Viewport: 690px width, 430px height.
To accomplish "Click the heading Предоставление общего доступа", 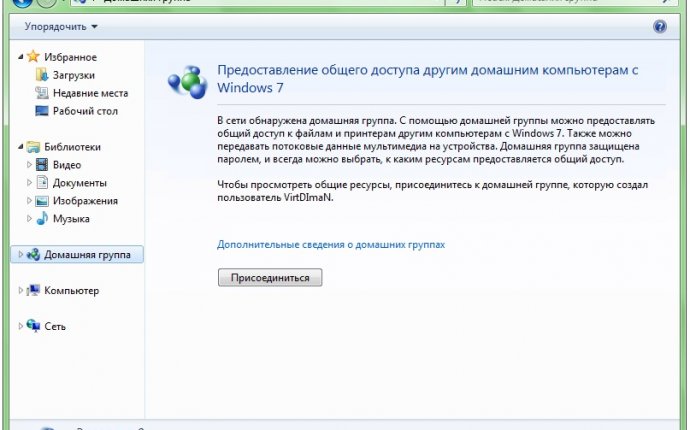I will (428, 78).
